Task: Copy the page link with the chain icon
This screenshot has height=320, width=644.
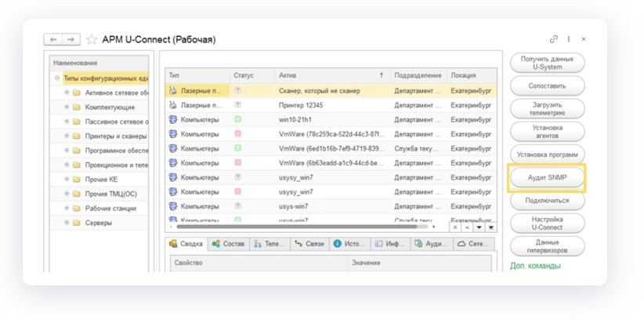Action: coord(554,39)
